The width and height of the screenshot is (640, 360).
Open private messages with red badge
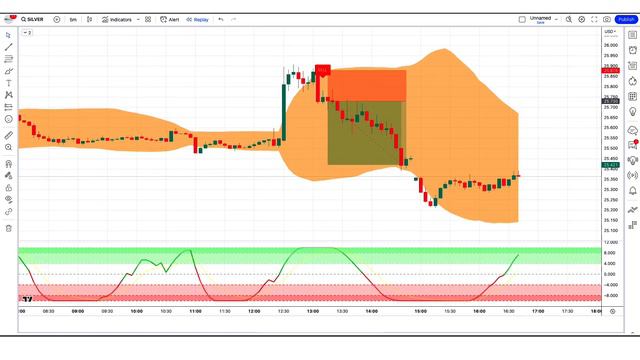[632, 145]
